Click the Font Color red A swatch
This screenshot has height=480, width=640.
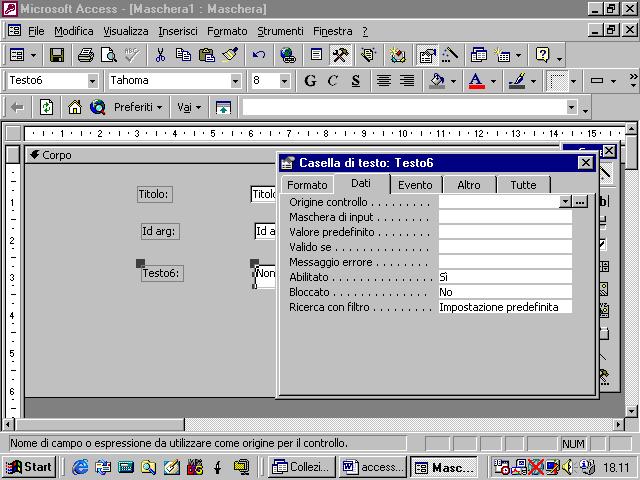[x=477, y=81]
